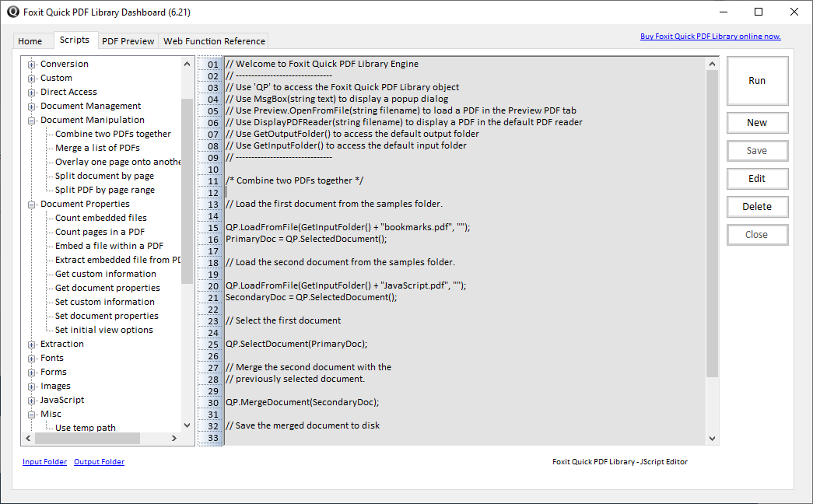Select Set custom information script
This screenshot has width=813, height=504.
pos(105,302)
